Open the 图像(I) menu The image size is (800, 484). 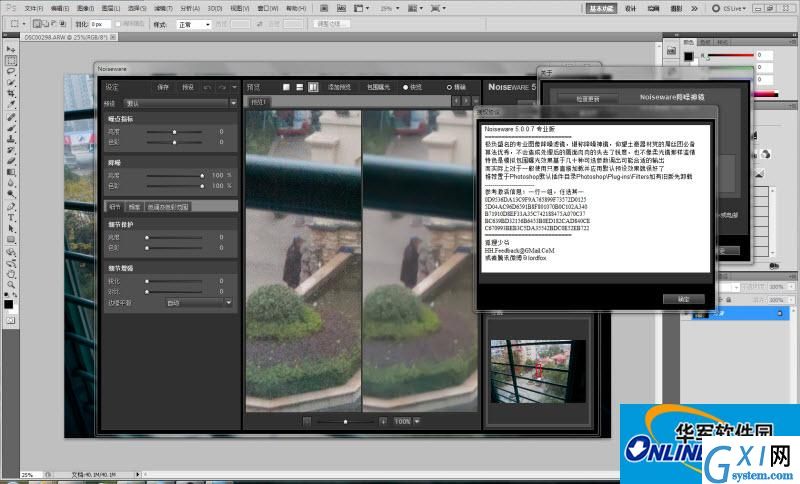coord(85,8)
